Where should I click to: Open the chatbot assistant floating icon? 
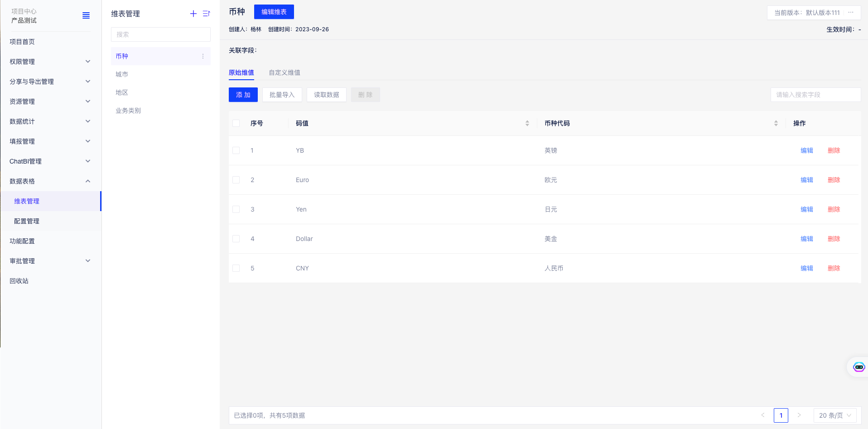(858, 367)
